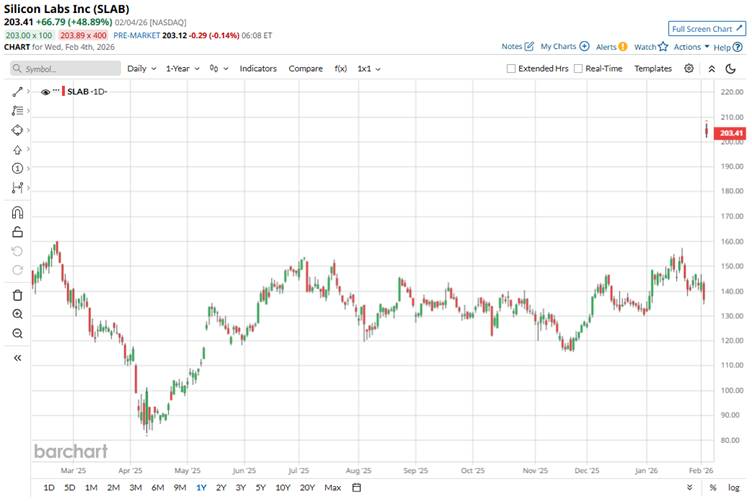The image size is (752, 502).
Task: Open the Notes pencil icon
Action: tap(529, 47)
